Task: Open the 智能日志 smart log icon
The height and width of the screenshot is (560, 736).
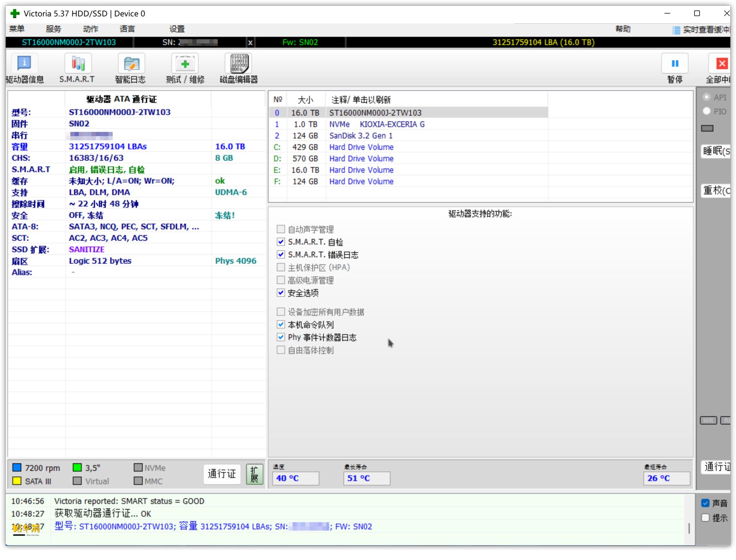Action: (131, 64)
